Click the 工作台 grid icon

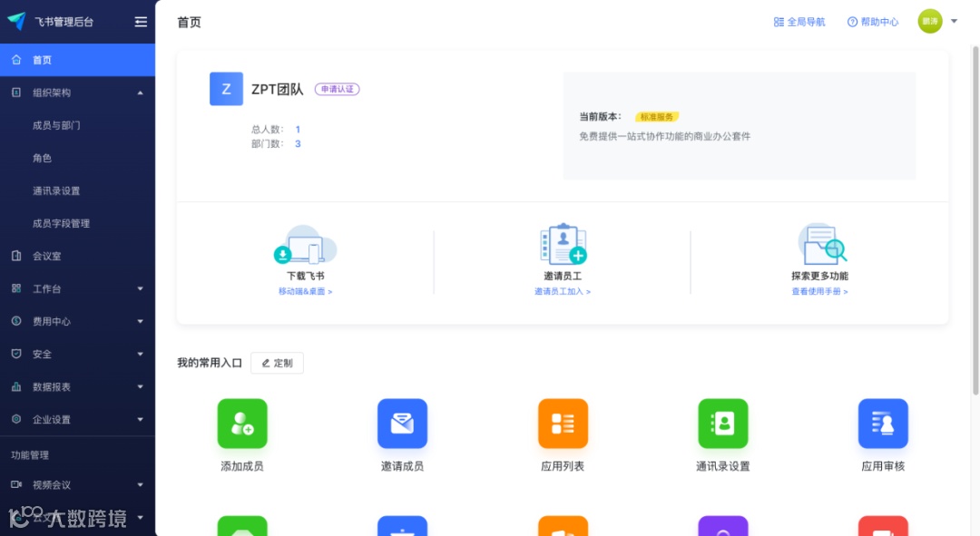(16, 288)
